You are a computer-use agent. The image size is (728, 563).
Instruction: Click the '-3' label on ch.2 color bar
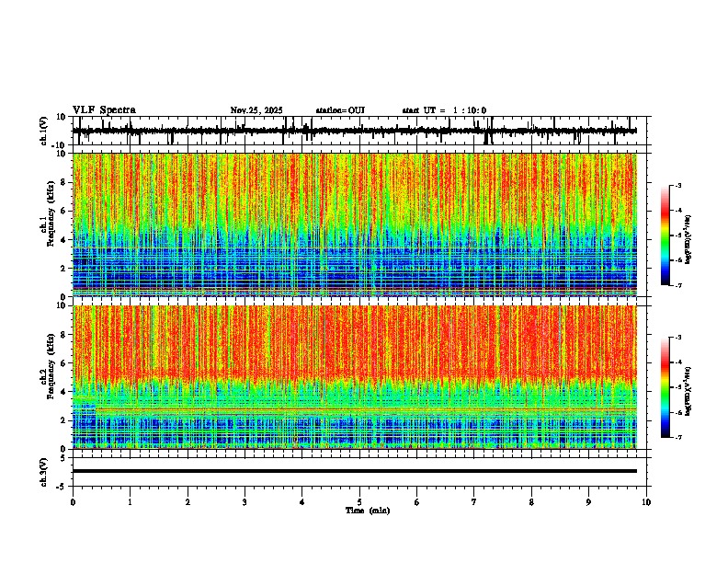[x=677, y=338]
